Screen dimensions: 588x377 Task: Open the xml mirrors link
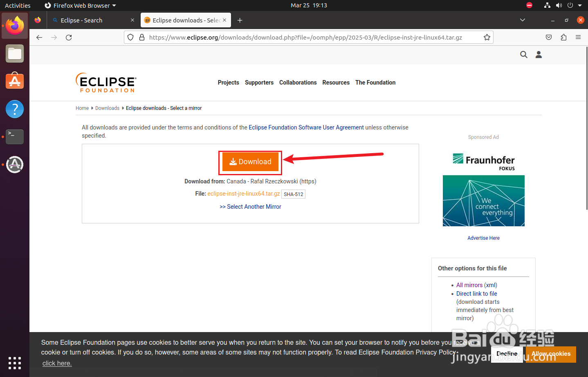[x=491, y=285]
